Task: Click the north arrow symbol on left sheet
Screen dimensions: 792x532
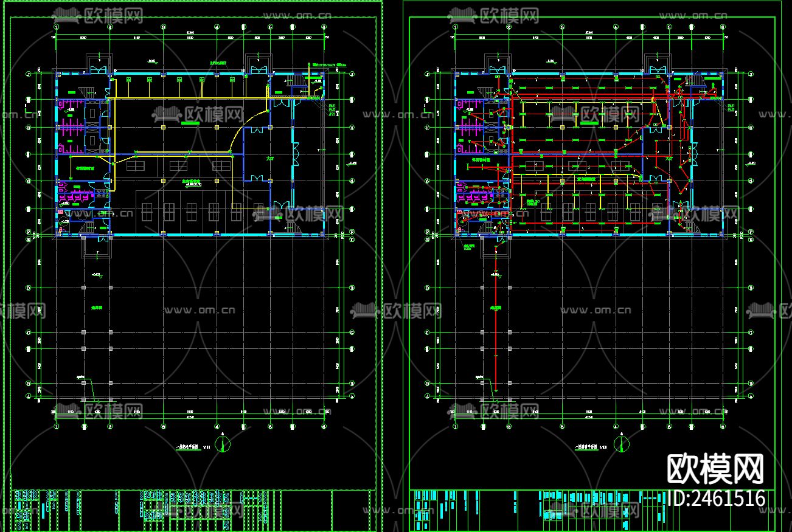Action: click(223, 444)
